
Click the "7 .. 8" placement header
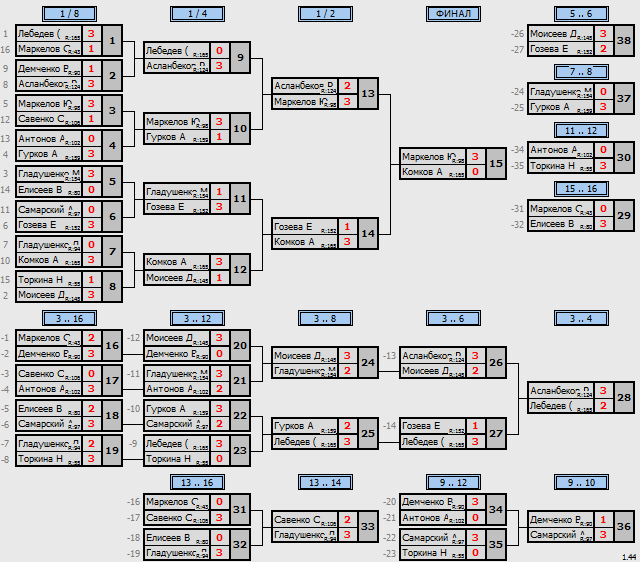581,72
